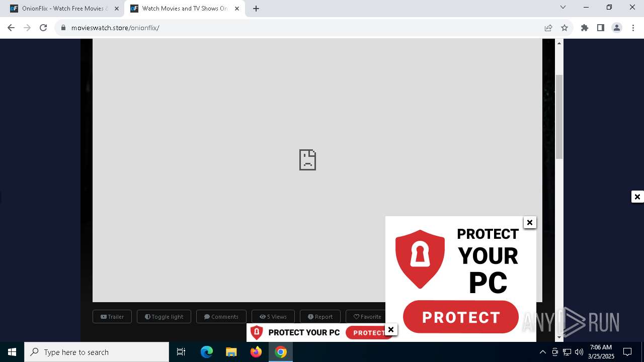Image resolution: width=644 pixels, height=362 pixels.
Task: Open the tab search dropdown arrow
Action: pyautogui.click(x=563, y=7)
